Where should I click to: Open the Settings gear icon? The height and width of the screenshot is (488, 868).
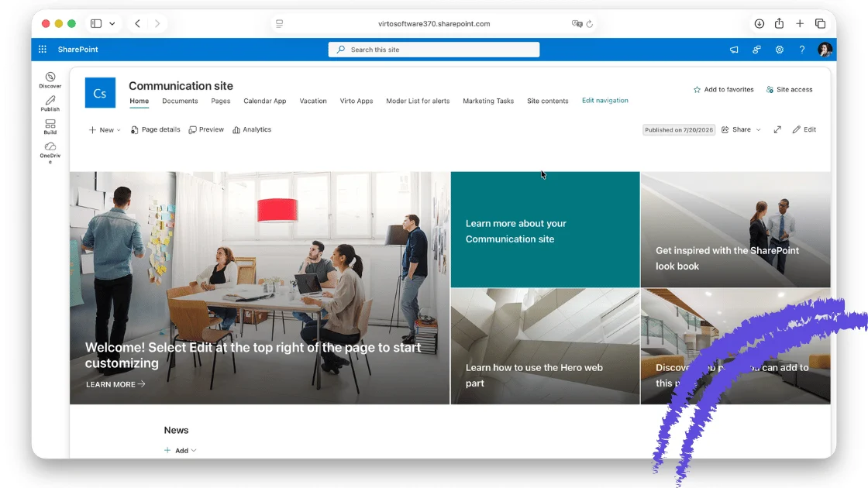[x=780, y=50]
